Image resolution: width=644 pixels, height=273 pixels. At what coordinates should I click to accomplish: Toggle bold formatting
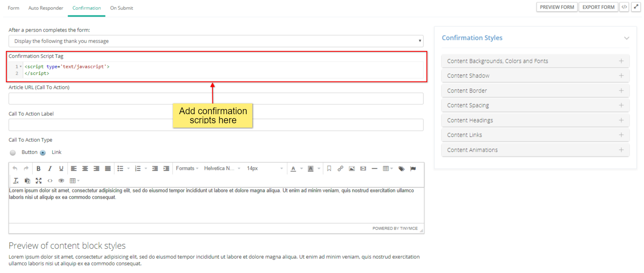click(38, 169)
